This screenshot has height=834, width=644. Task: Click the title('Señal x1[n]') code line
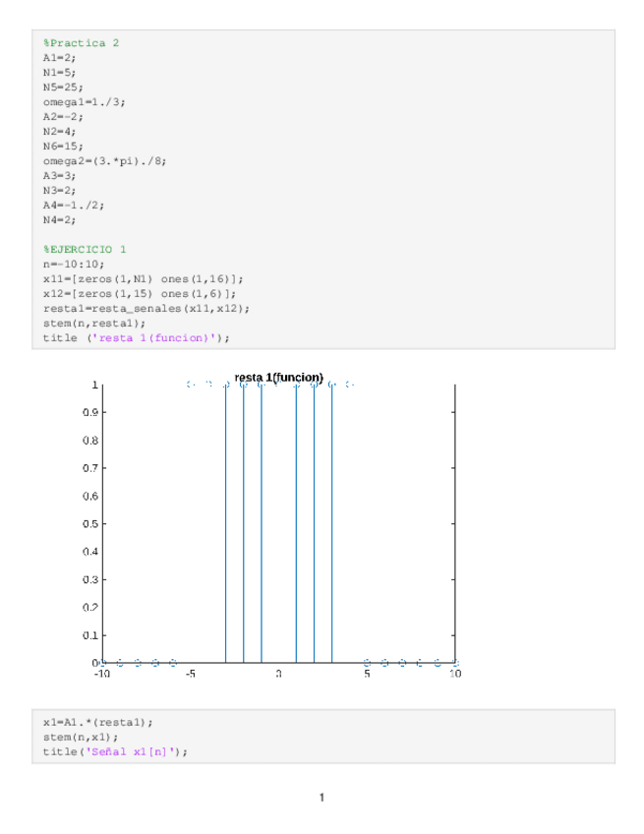point(115,751)
